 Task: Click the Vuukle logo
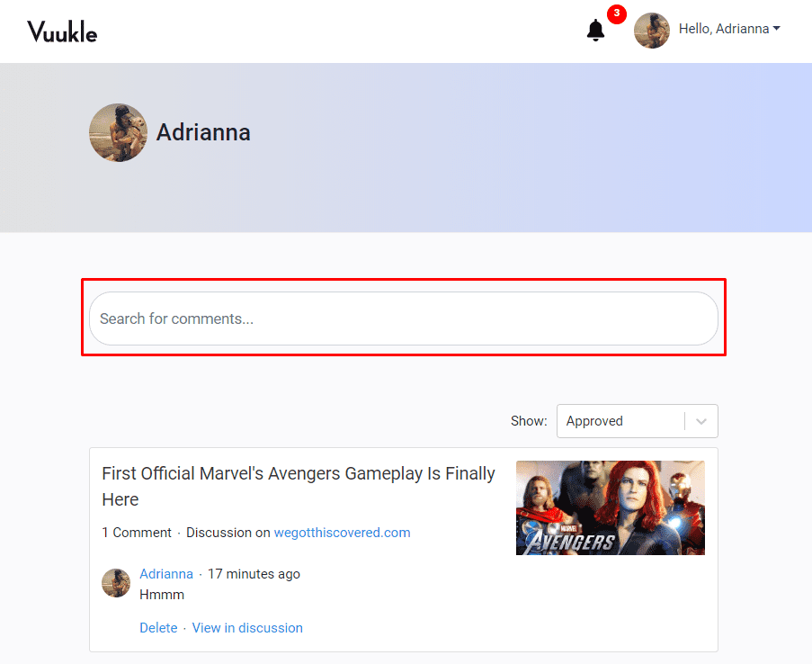pos(62,31)
